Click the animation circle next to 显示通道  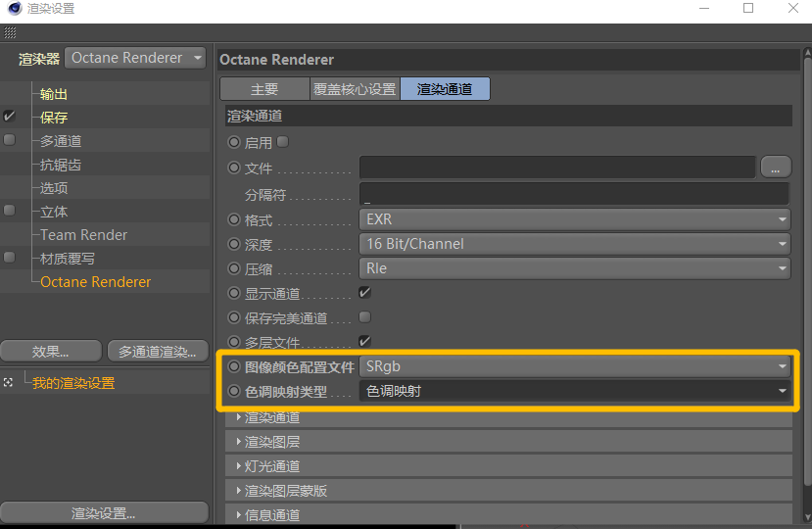(x=234, y=293)
